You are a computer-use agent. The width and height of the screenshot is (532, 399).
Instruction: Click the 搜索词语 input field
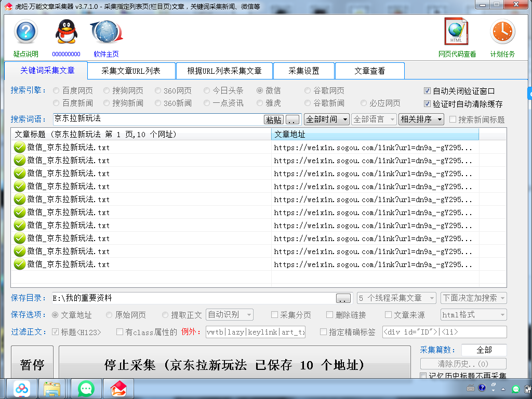point(158,119)
